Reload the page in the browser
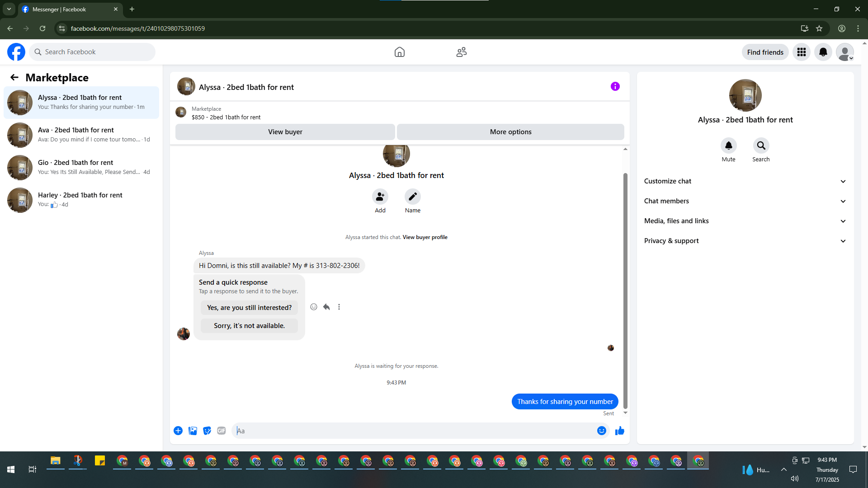Image resolution: width=868 pixels, height=488 pixels. (42, 28)
